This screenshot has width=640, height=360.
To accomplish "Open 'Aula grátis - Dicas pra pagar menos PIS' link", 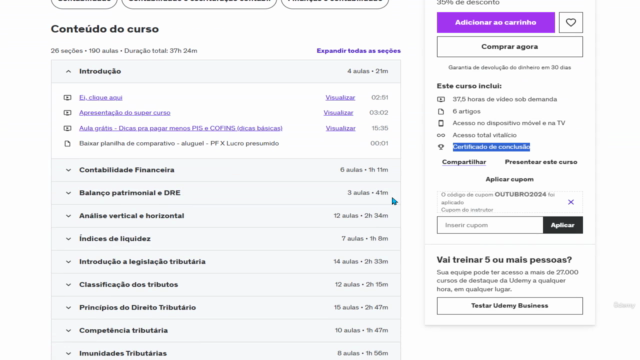I will (180, 128).
